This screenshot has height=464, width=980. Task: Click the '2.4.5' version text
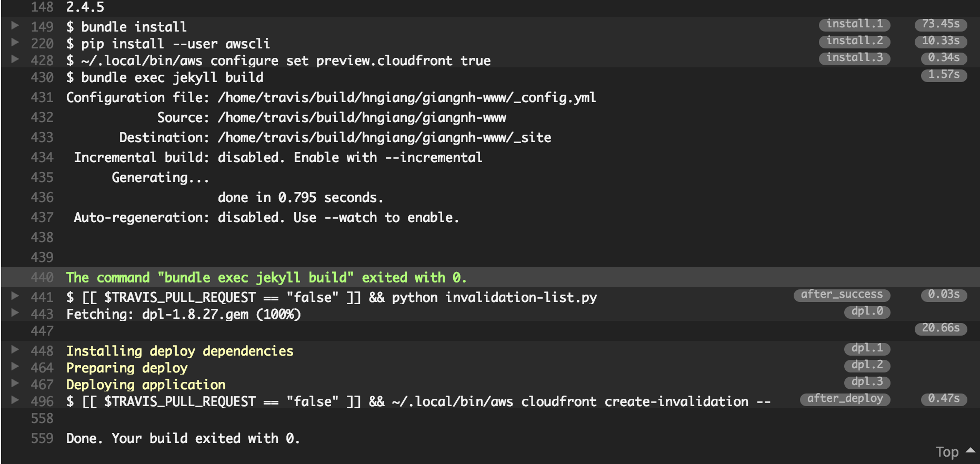click(x=85, y=7)
